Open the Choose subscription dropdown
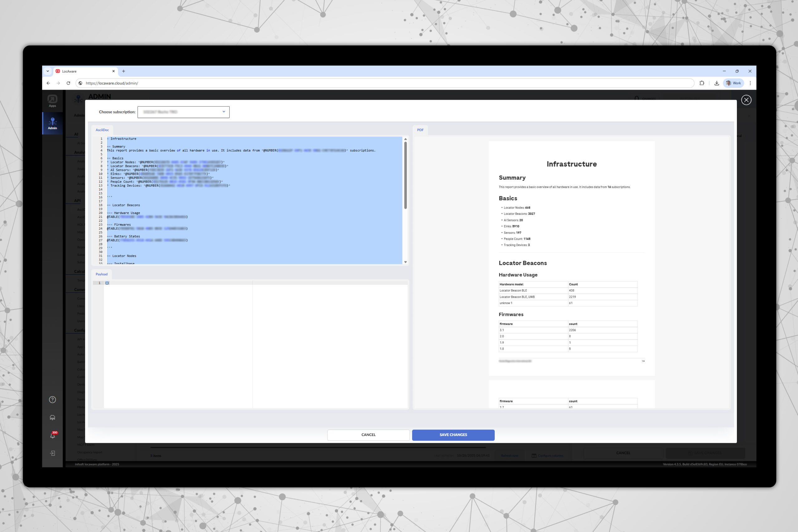 click(x=183, y=112)
